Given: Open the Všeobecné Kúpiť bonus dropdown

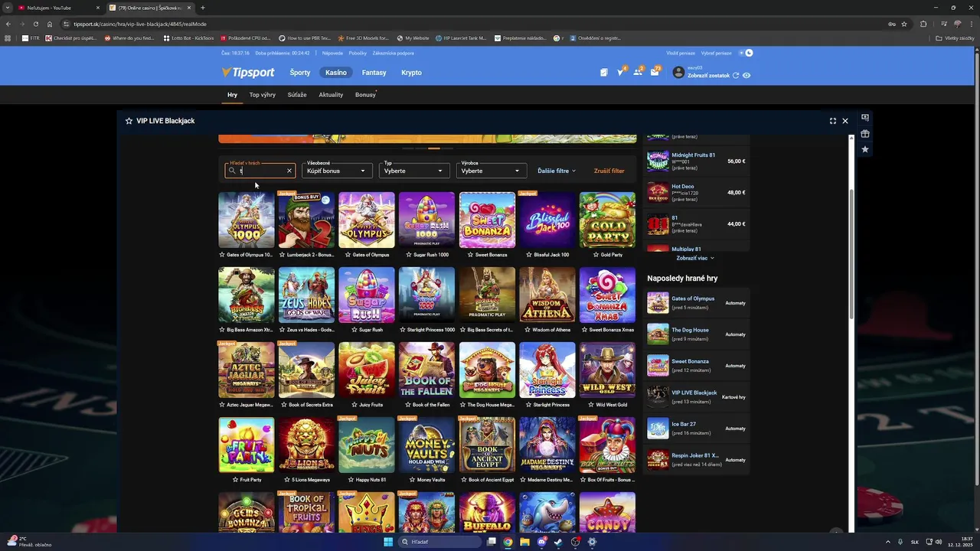Looking at the screenshot, I should 337,171.
